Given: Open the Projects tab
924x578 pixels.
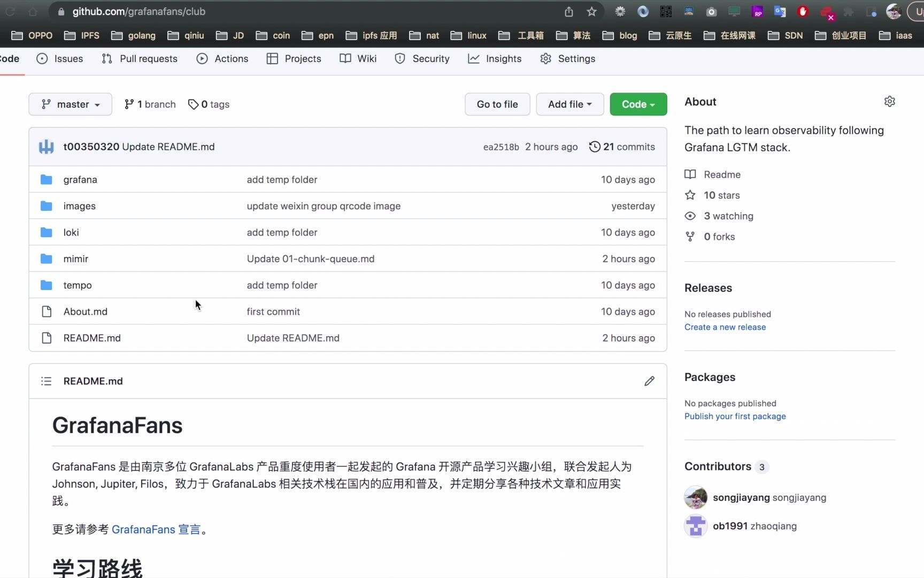Looking at the screenshot, I should pyautogui.click(x=294, y=59).
